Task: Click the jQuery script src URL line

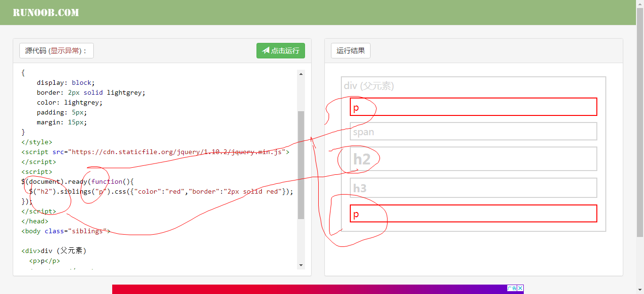Action: pyautogui.click(x=155, y=152)
